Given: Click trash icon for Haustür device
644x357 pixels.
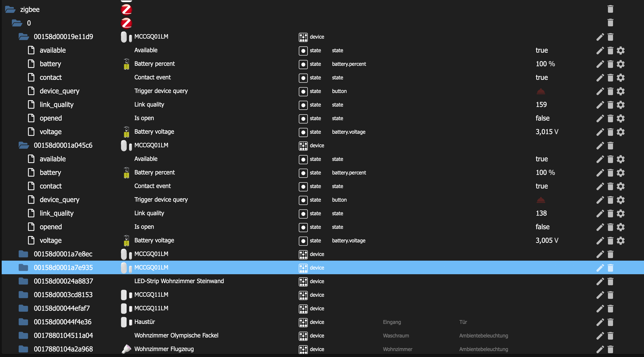Looking at the screenshot, I should pos(610,322).
